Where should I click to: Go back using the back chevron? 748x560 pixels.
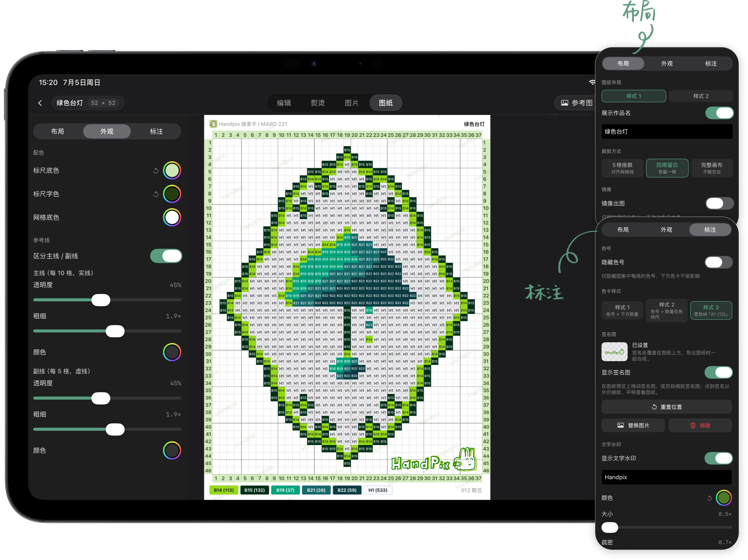[40, 103]
